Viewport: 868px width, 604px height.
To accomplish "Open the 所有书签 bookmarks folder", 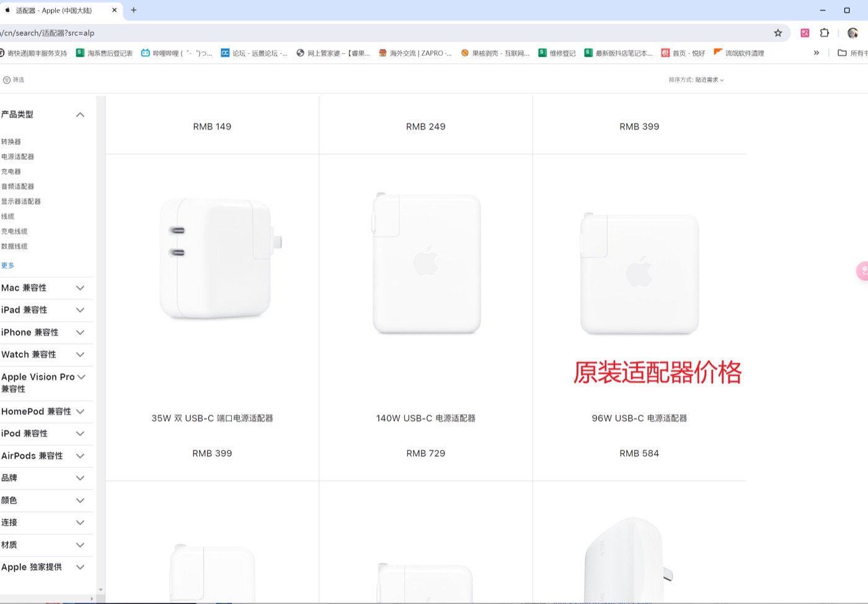I will click(853, 53).
